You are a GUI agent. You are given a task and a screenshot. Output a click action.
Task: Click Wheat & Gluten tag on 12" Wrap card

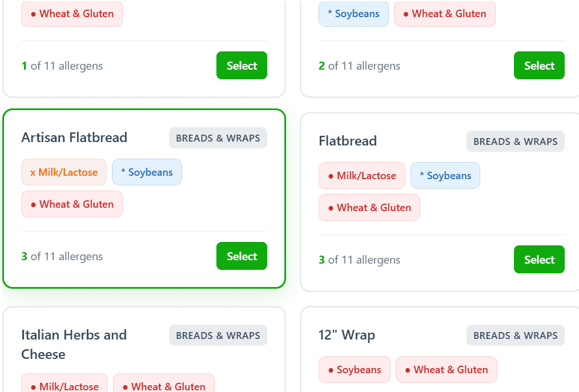click(x=447, y=370)
